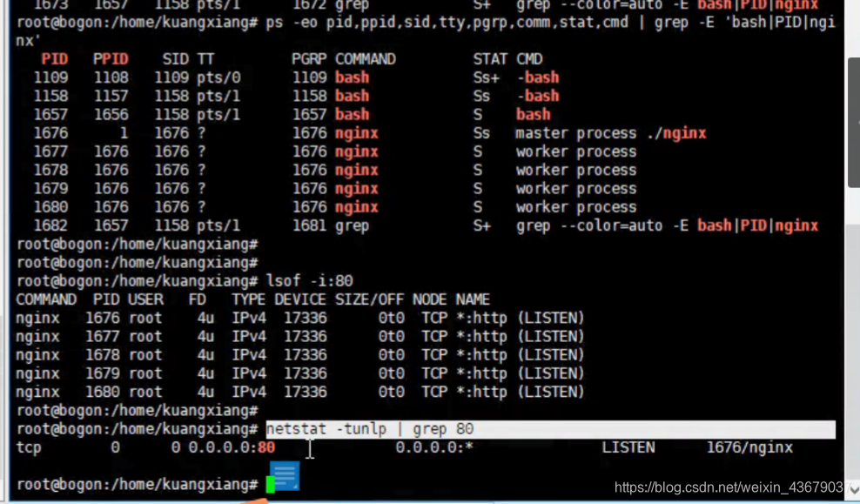This screenshot has height=504, width=860.
Task: Click the 'NODE' header in lsof output
Action: (430, 299)
